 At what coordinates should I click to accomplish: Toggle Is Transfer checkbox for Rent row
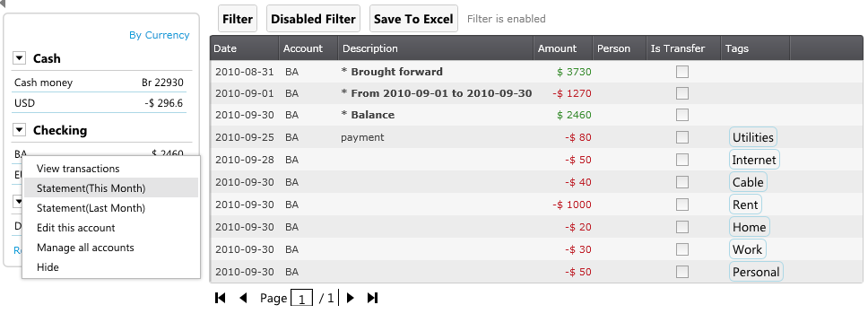(x=682, y=205)
